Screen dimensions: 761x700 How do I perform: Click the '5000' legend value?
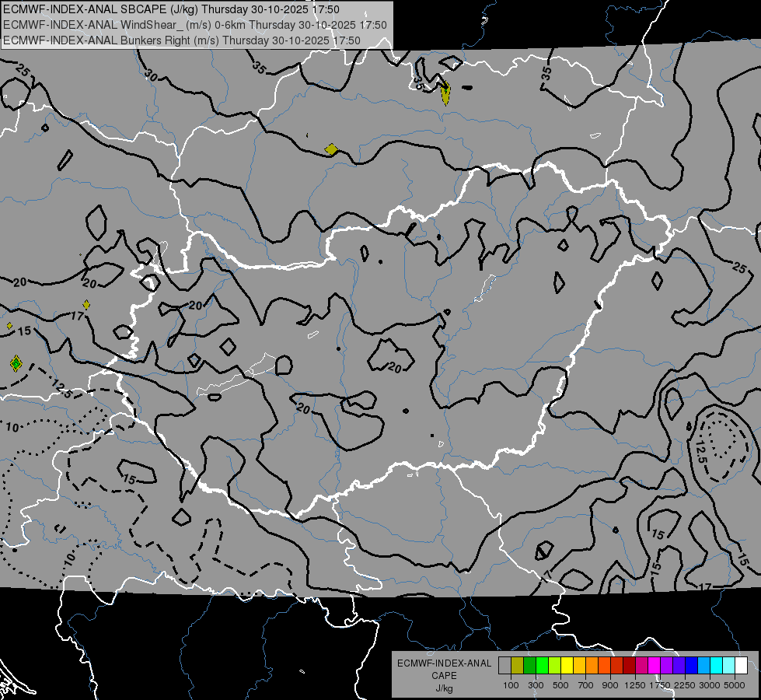(735, 685)
